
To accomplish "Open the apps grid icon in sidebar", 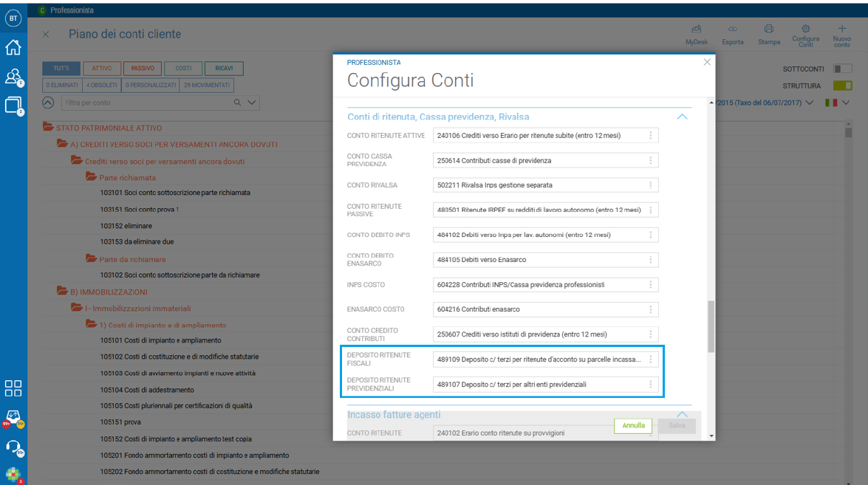I will (x=13, y=388).
